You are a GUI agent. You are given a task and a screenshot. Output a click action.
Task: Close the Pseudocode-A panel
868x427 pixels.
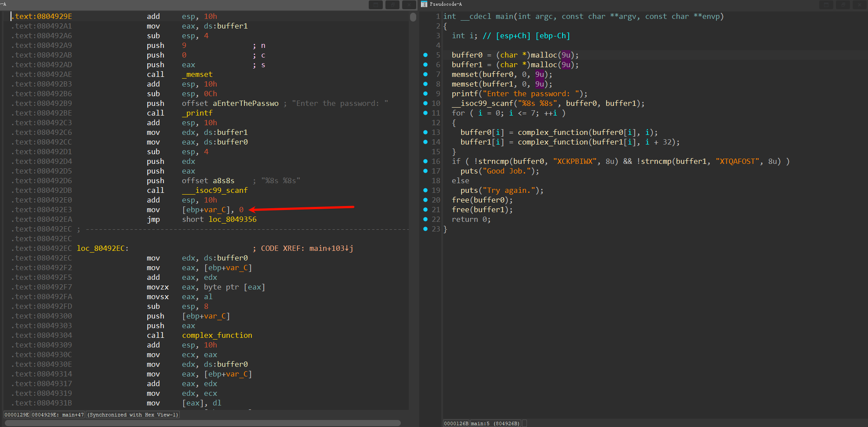859,5
